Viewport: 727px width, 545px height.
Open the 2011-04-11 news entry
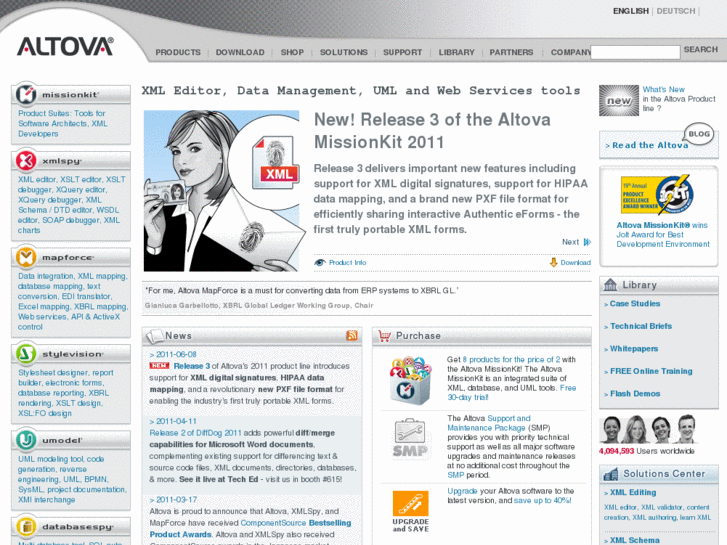176,422
